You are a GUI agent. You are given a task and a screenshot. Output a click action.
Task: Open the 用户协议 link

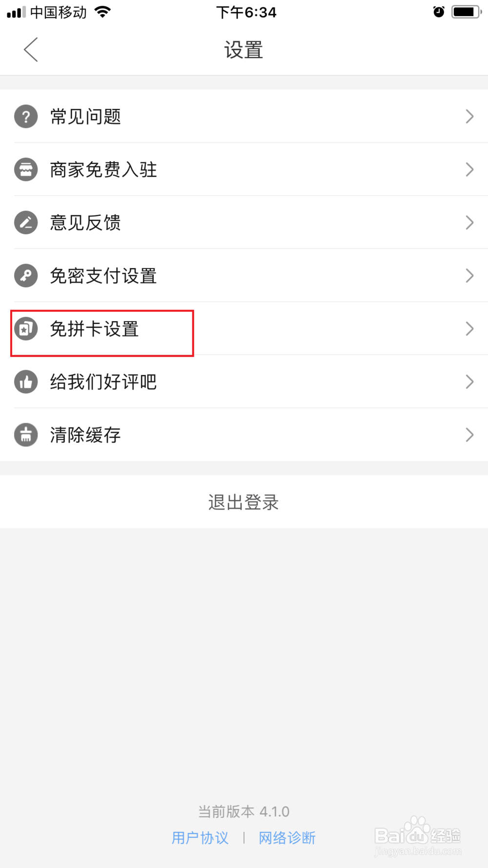tap(200, 838)
